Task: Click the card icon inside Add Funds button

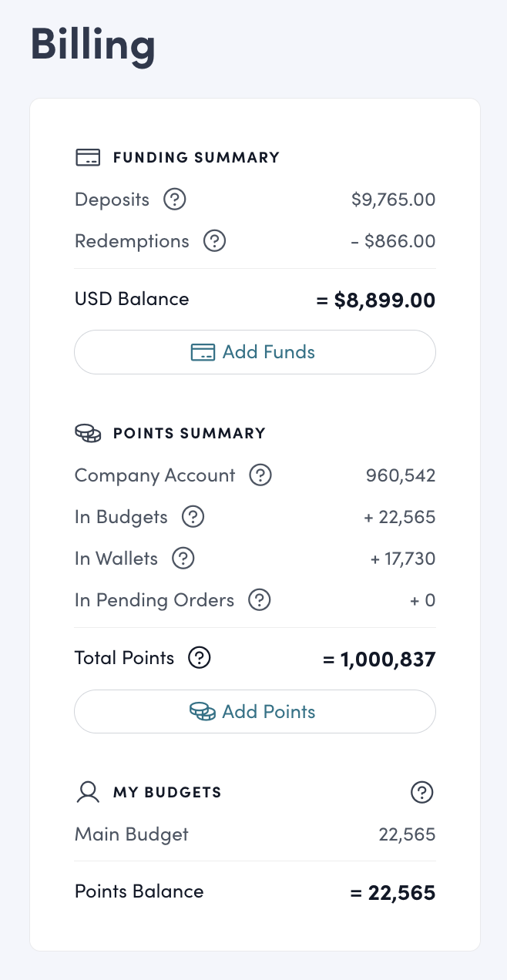Action: click(202, 351)
